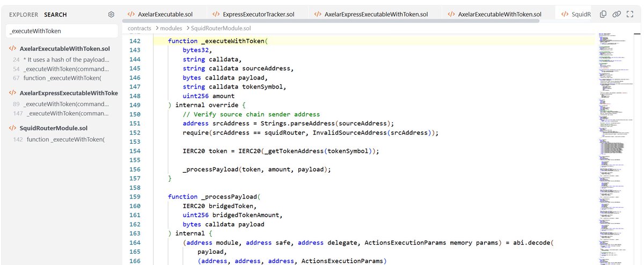Click the AxelarExecutableWithToken.sol tab file icon
Image resolution: width=644 pixels, height=265 pixels.
[451, 14]
